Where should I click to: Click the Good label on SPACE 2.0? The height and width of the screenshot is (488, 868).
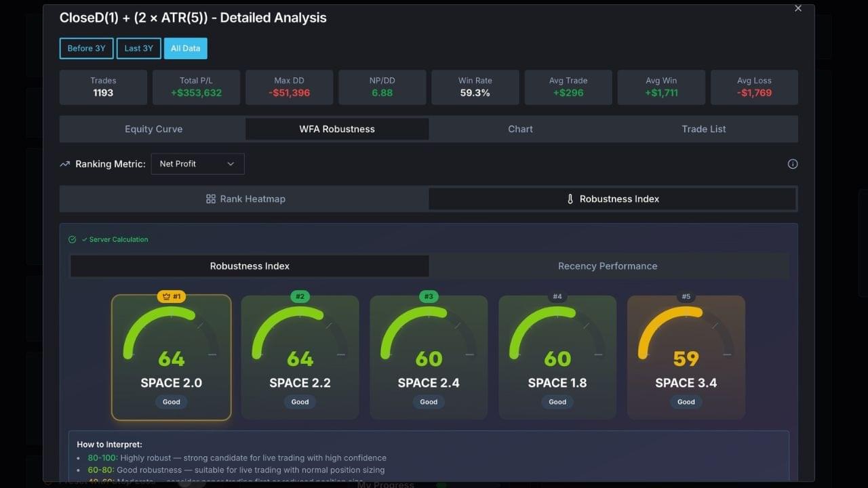click(172, 402)
